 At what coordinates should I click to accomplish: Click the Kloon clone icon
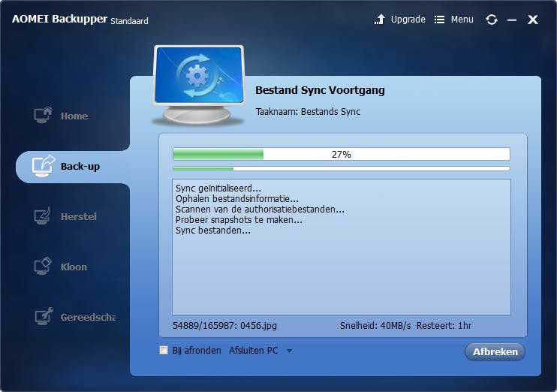pyautogui.click(x=43, y=266)
